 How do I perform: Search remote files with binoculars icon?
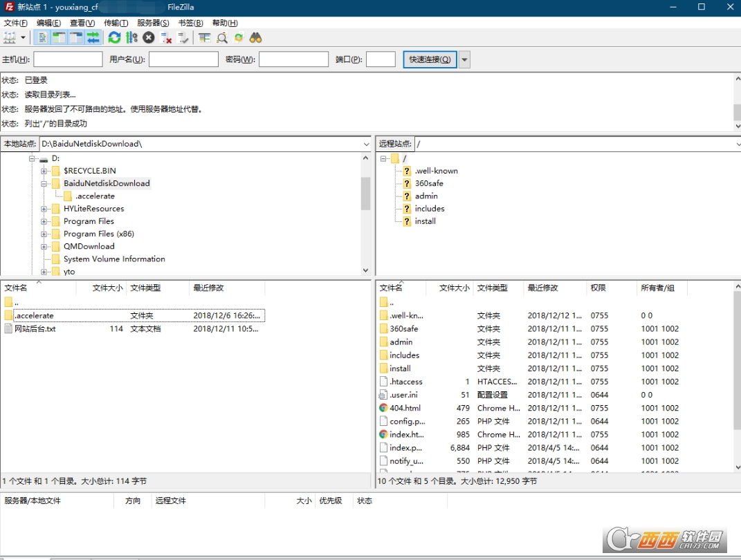click(256, 38)
